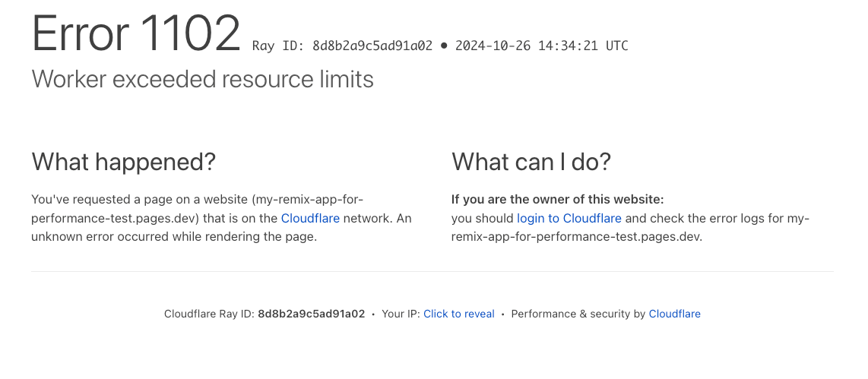Click the unknown error occurred while rendering sentence
This screenshot has height=379, width=868.
click(x=174, y=237)
